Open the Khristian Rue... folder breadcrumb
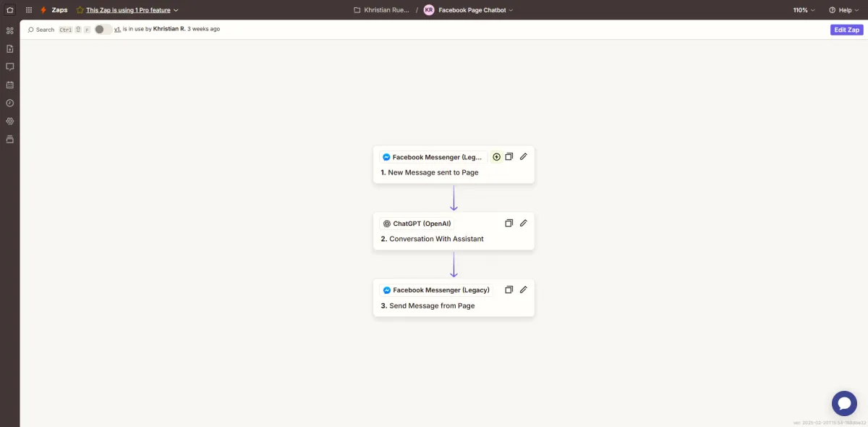 click(386, 10)
